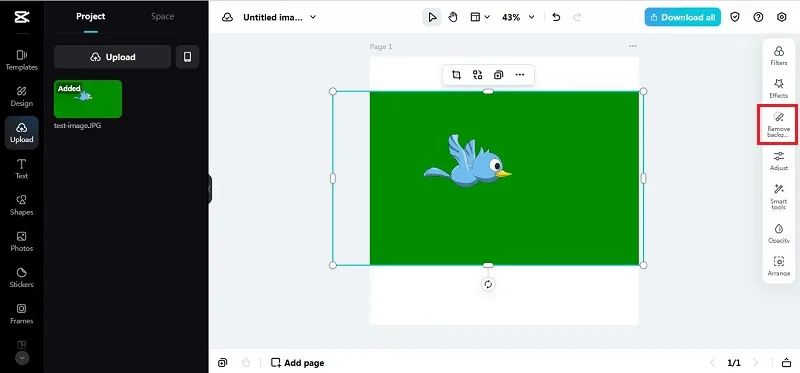Click the Page 1 label
Screen dimensions: 800x373
pos(381,46)
